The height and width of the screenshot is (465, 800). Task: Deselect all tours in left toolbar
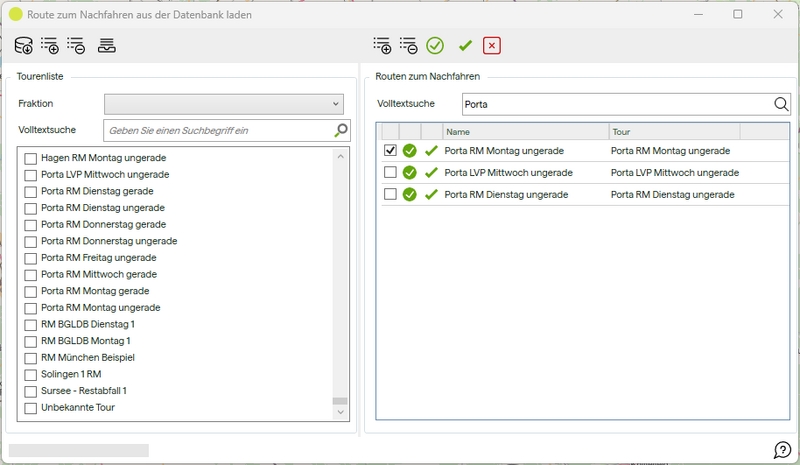pyautogui.click(x=76, y=45)
